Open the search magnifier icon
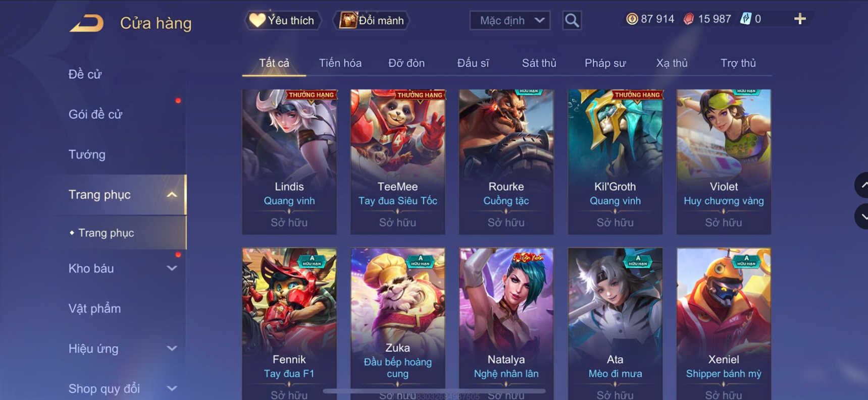The image size is (868, 400). (572, 20)
